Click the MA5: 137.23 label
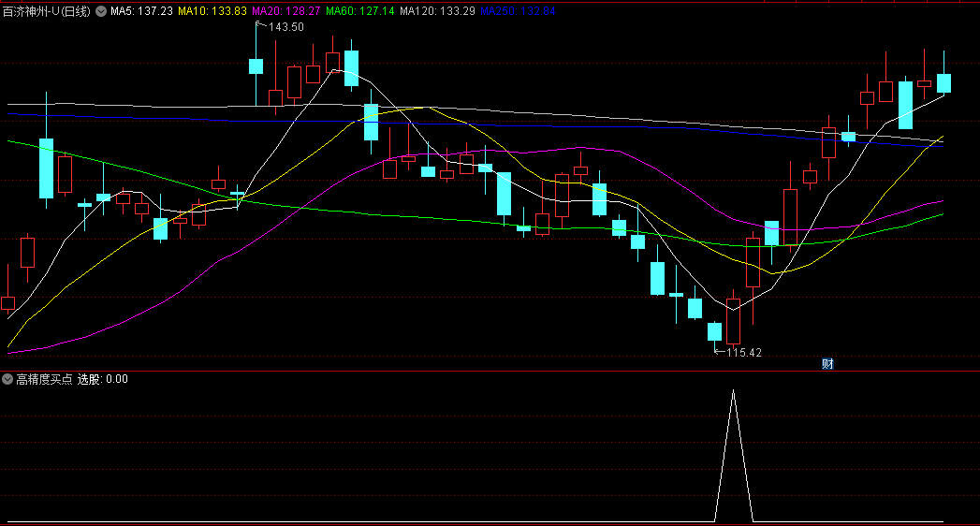The image size is (980, 526). [x=141, y=11]
